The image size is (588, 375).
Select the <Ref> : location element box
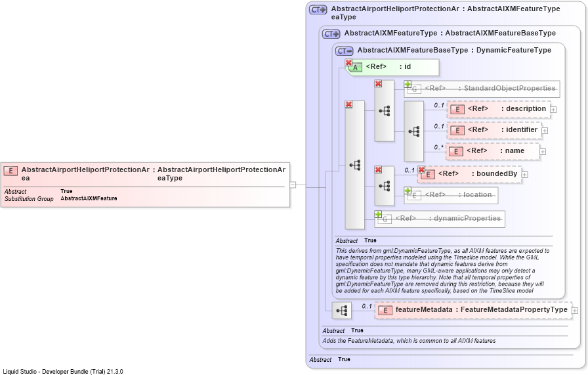[x=451, y=196]
